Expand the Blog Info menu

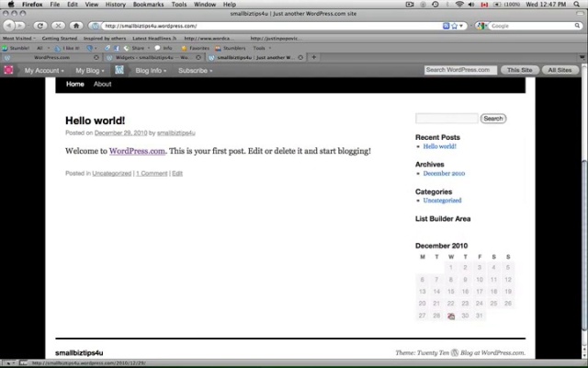(x=151, y=71)
